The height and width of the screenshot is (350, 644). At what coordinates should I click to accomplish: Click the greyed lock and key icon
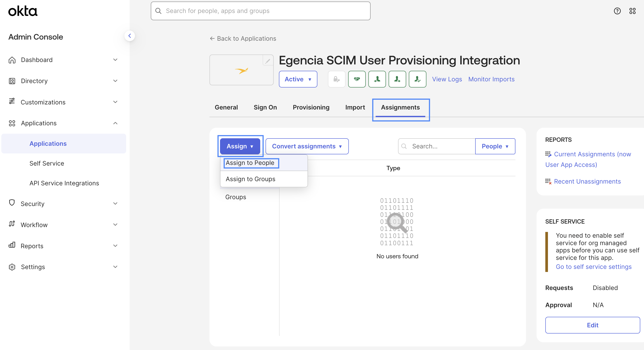point(337,79)
